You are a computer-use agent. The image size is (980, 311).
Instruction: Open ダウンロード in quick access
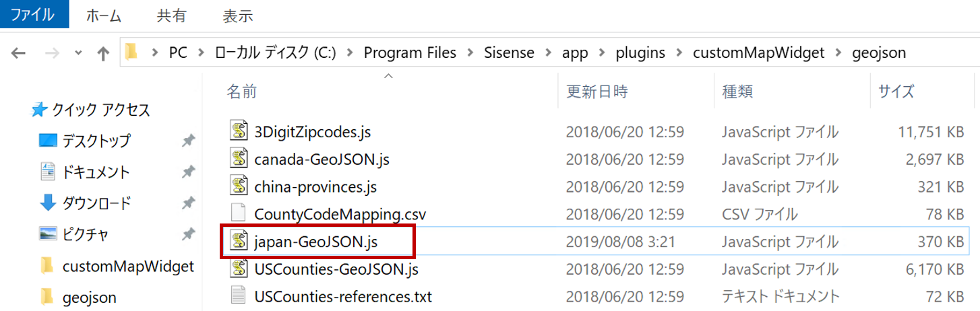point(97,203)
